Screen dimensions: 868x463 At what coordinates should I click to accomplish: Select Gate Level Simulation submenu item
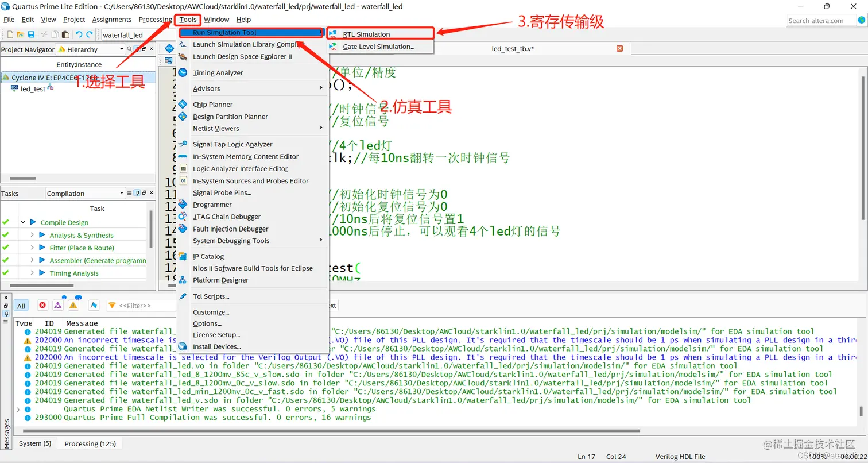pyautogui.click(x=380, y=47)
